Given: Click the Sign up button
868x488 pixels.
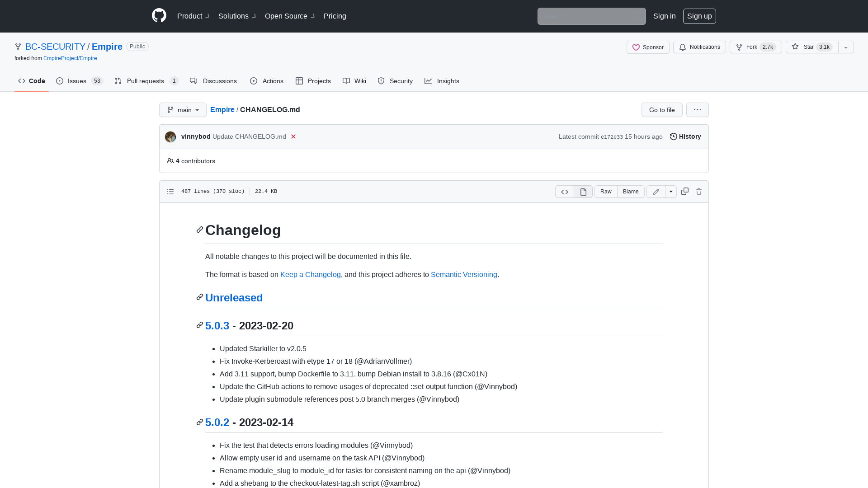Looking at the screenshot, I should coord(699,16).
